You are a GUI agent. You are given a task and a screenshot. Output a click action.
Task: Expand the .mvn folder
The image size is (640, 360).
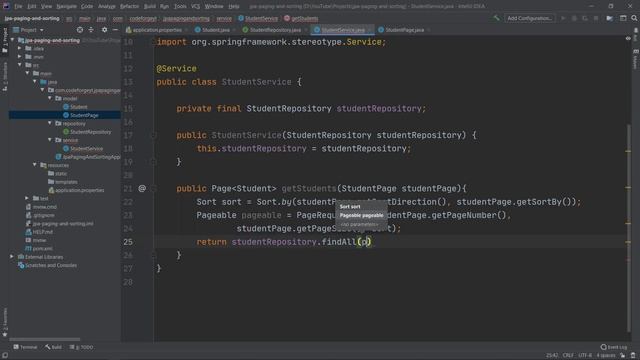click(x=20, y=57)
